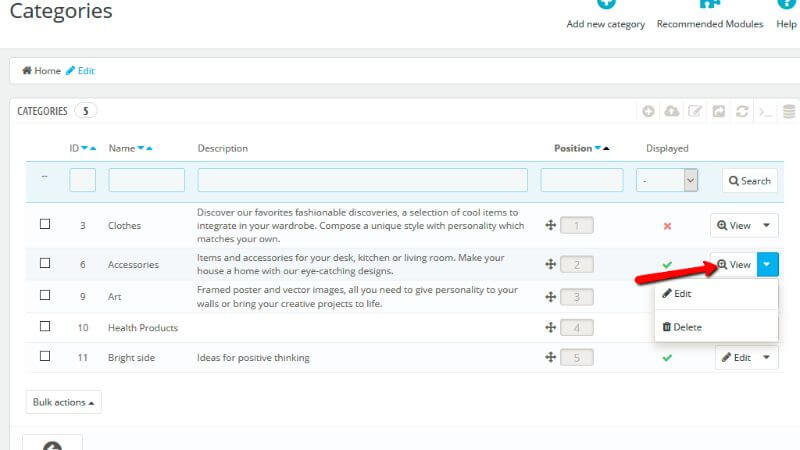Toggle Accessories displayed green check

pyautogui.click(x=667, y=265)
